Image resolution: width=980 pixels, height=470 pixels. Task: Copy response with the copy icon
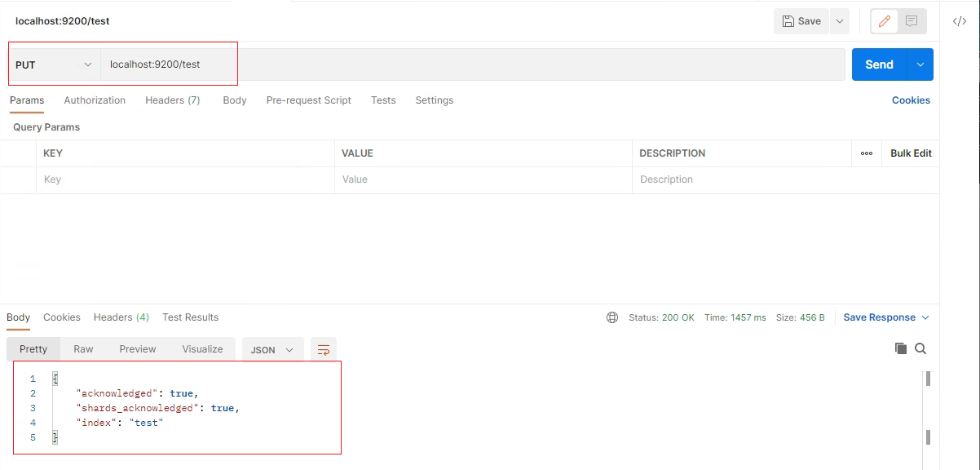coord(901,348)
